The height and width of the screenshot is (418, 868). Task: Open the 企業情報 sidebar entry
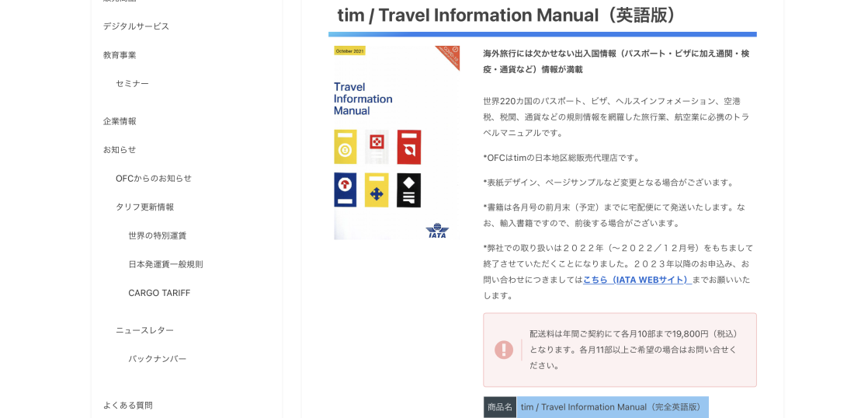click(120, 121)
